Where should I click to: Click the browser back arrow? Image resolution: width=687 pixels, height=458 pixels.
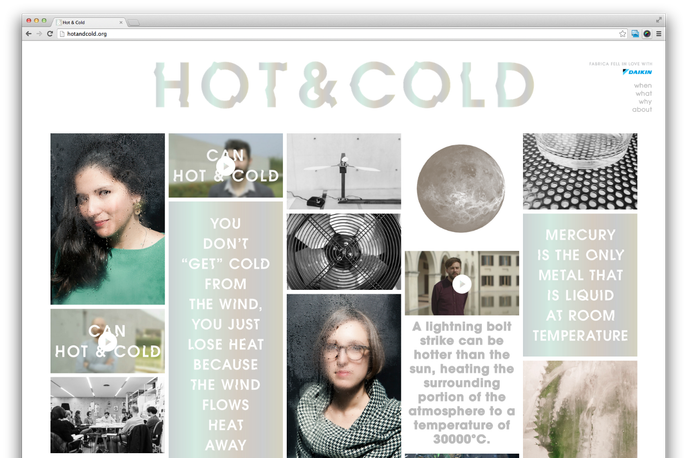28,34
